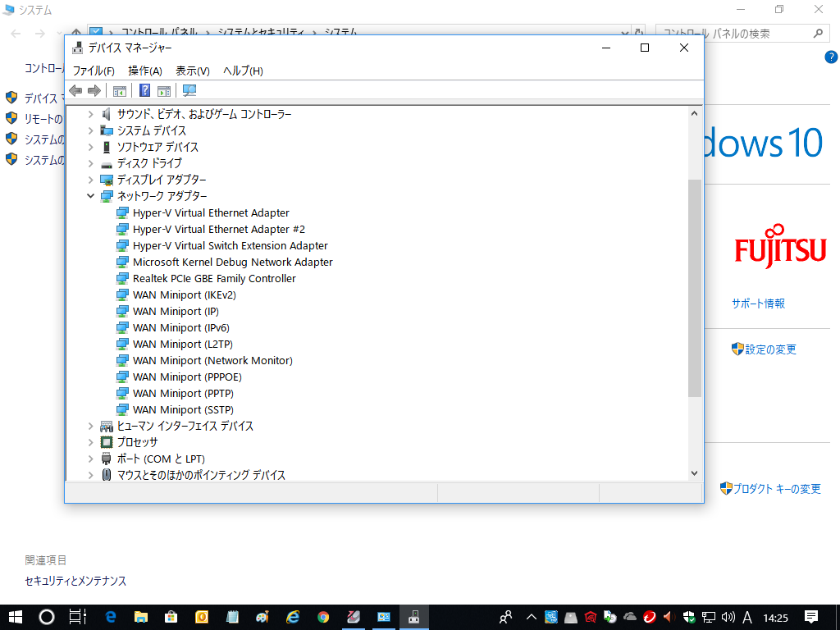Viewport: 840px width, 630px height.
Task: Expand マウスとそのほかのポインティング デバイス node
Action: click(x=90, y=475)
